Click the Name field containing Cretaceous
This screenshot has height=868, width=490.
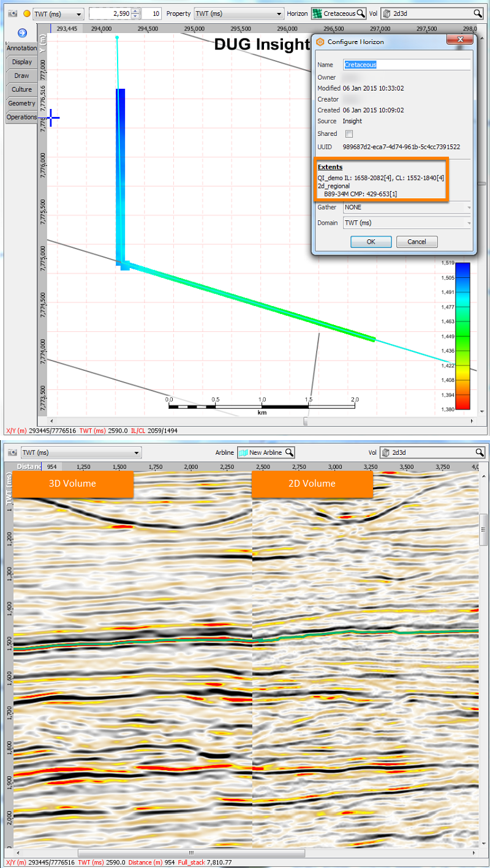[407, 64]
